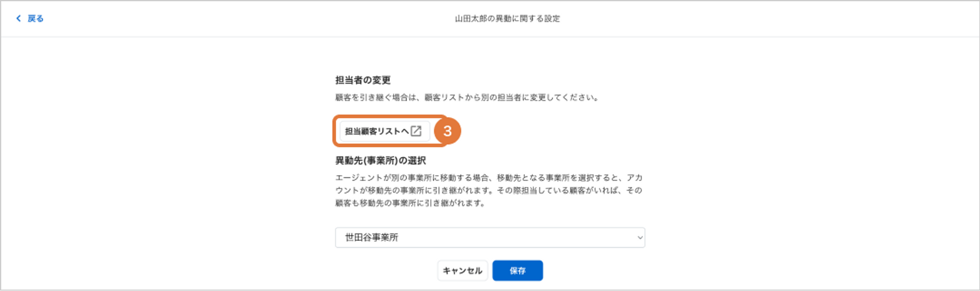Click the 担当者の変更 heading
The image size is (980, 291).
[363, 80]
